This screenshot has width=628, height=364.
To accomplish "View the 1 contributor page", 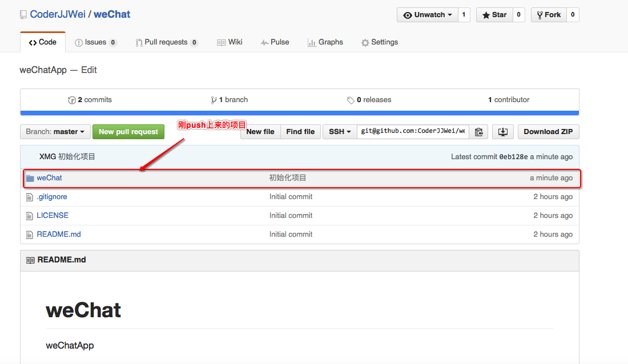I will point(509,100).
